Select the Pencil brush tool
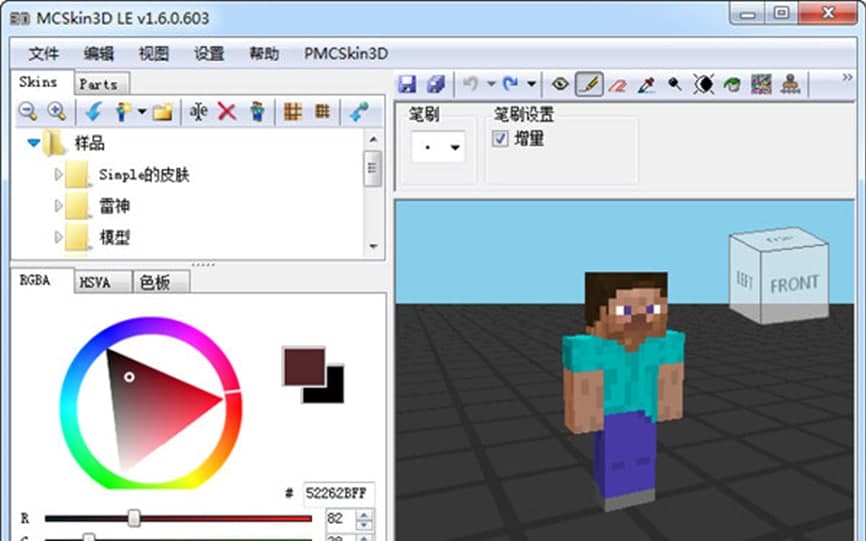The width and height of the screenshot is (866, 541). 589,84
